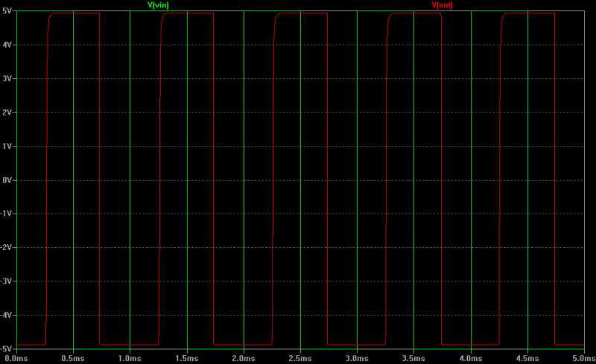The image size is (596, 364).
Task: Click the 1.5ms time axis label
Action: point(187,358)
